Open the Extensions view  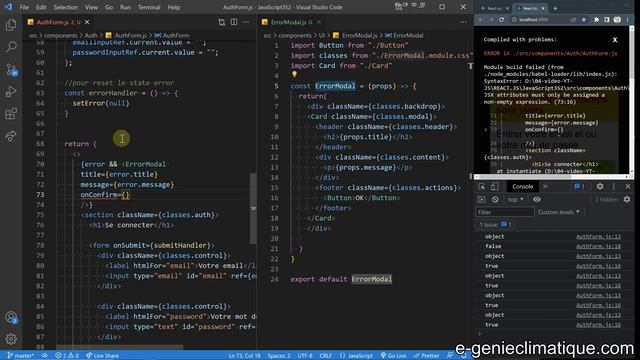tap(11, 113)
